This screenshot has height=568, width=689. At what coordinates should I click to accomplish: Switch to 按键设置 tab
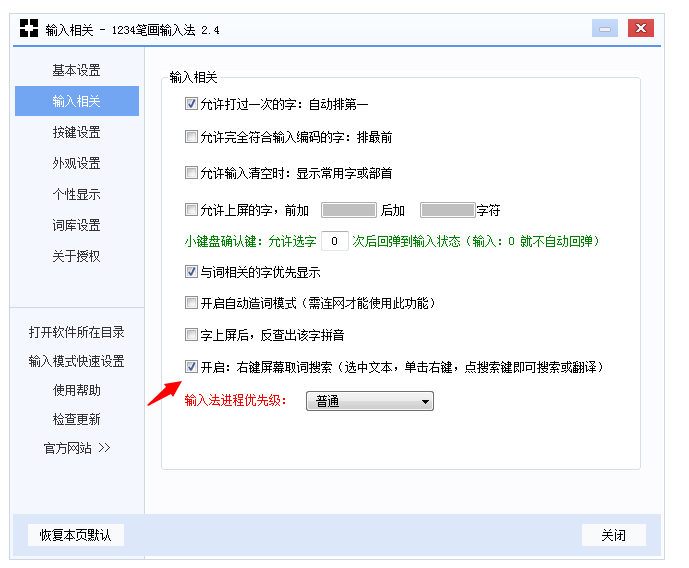tap(76, 132)
